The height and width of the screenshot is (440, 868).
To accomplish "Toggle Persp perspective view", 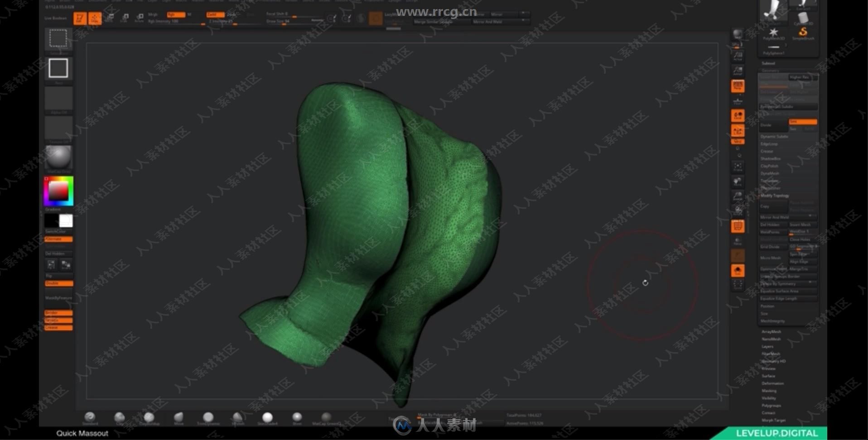I will (738, 86).
